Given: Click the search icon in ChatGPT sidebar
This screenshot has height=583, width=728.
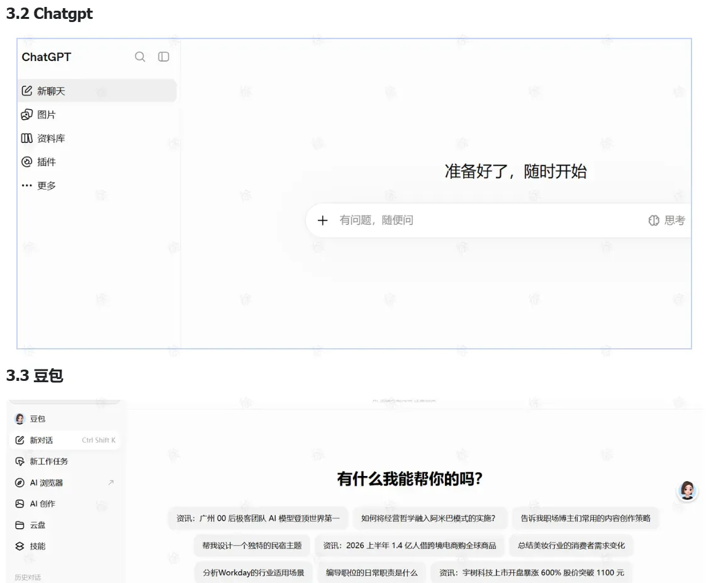Looking at the screenshot, I should (x=140, y=57).
